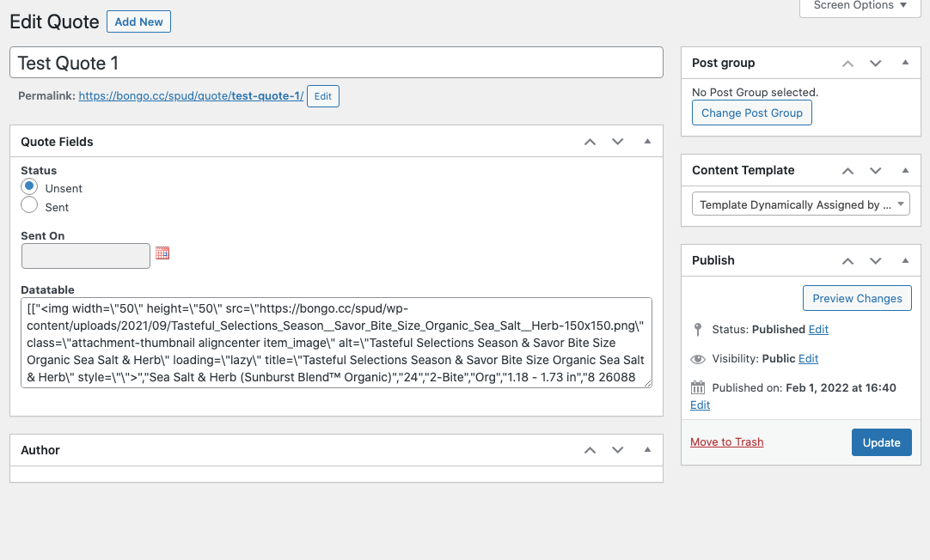Click the Post group panel heading
The width and height of the screenshot is (930, 560).
[x=723, y=64]
